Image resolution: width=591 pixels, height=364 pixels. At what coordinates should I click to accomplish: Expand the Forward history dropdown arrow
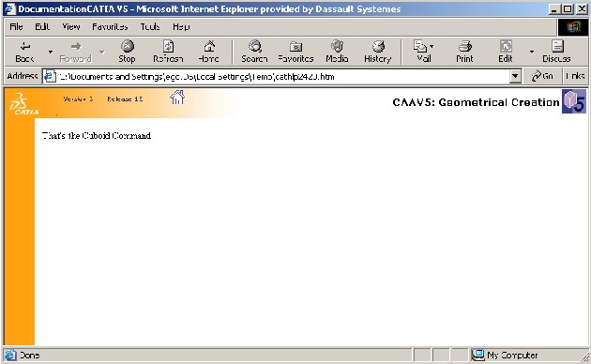(x=101, y=52)
